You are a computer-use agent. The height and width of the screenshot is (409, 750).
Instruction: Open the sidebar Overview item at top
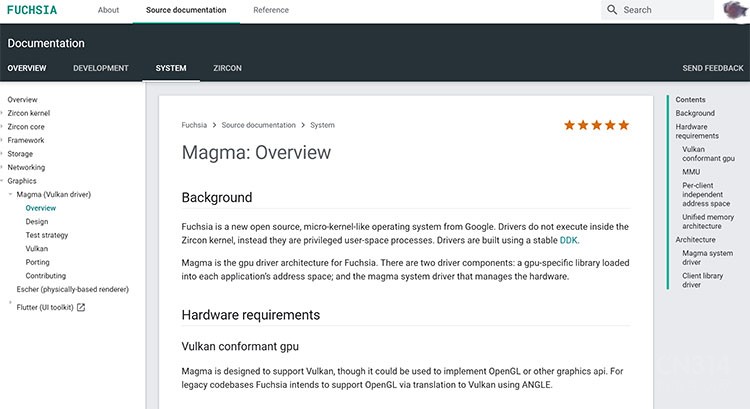[22, 99]
